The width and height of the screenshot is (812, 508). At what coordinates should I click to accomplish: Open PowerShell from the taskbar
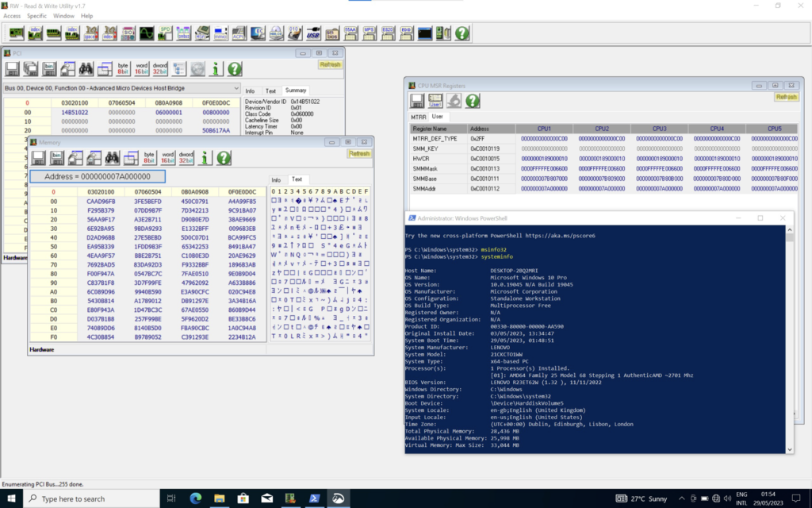point(314,498)
